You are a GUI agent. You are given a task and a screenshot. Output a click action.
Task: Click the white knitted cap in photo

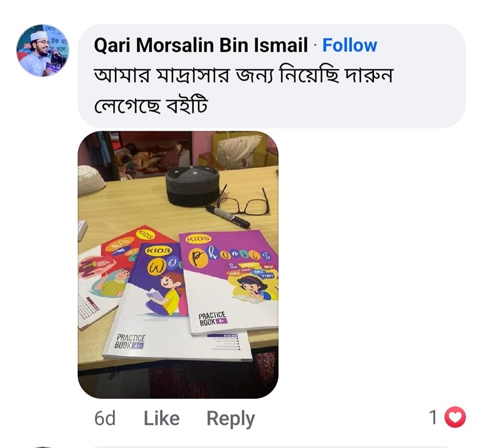tap(91, 179)
